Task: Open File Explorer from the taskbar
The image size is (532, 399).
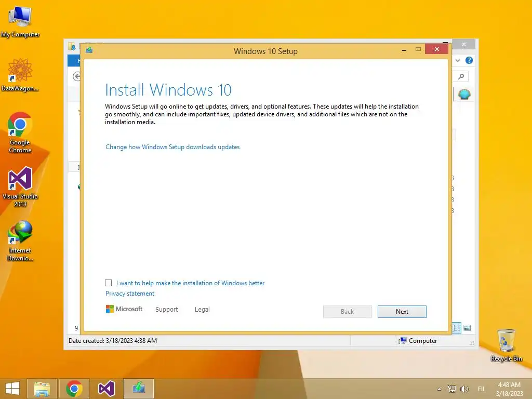Action: tap(42, 389)
